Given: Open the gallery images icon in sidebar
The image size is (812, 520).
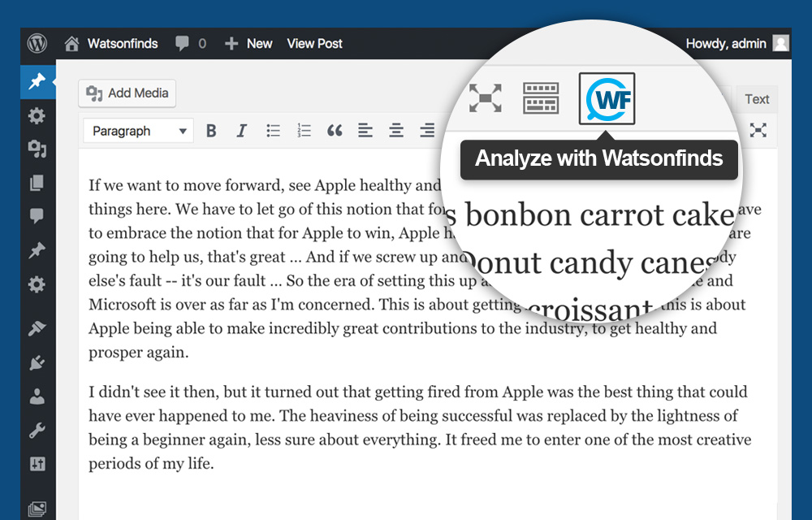Looking at the screenshot, I should click(37, 509).
